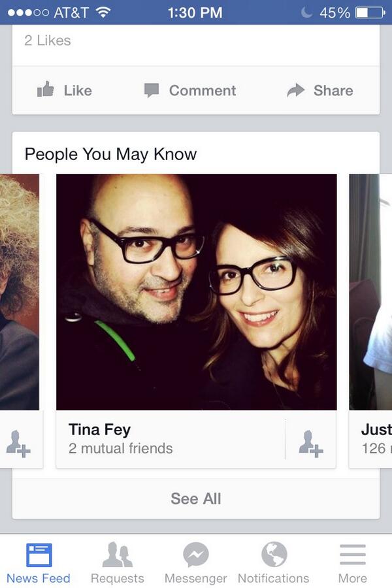This screenshot has height=588, width=392.
Task: Open the curly-haired person's photo card
Action: pyautogui.click(x=20, y=292)
